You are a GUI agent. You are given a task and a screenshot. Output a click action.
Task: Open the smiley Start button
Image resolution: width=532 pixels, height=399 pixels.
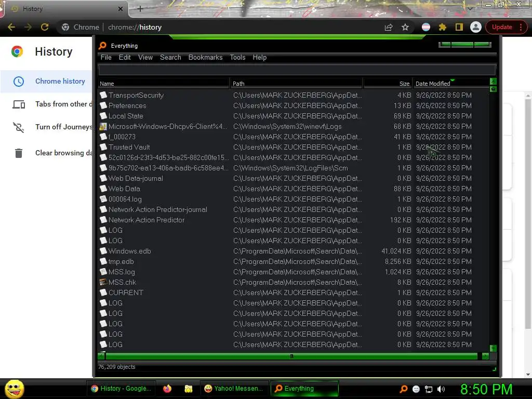(14, 389)
